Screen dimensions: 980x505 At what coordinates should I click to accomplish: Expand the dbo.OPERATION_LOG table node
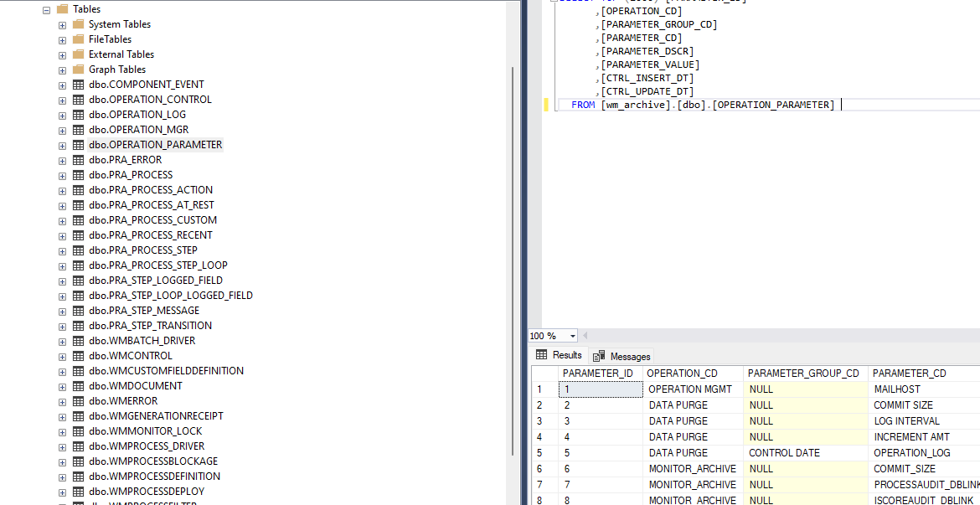[x=62, y=114]
